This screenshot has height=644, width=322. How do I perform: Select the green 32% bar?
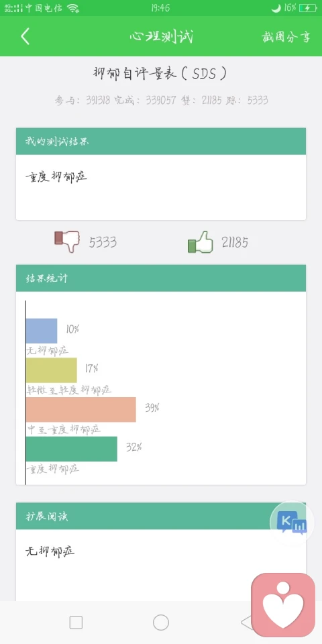coord(72,449)
